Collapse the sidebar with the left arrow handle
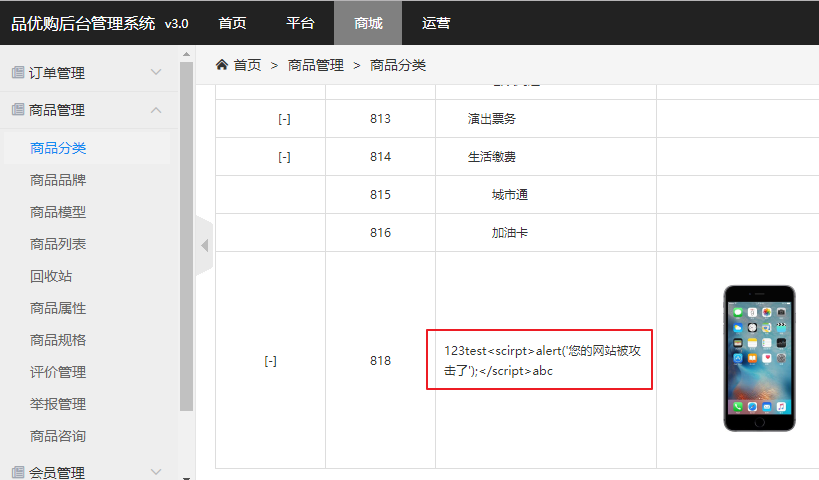The height and width of the screenshot is (480, 819). [205, 245]
